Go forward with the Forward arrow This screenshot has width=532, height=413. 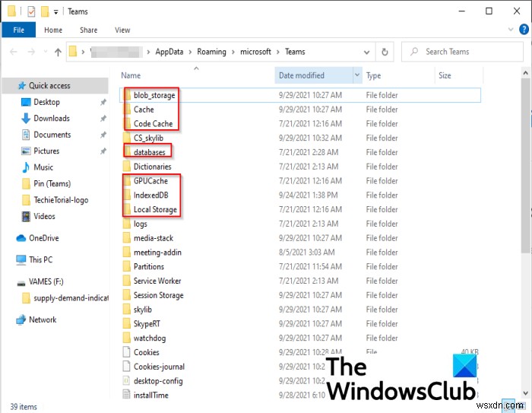coord(31,52)
